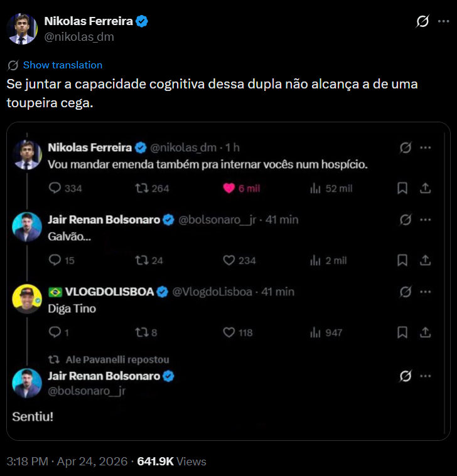
Task: Like the Diga Tino tweet with 118 likes
Action: pos(230,332)
